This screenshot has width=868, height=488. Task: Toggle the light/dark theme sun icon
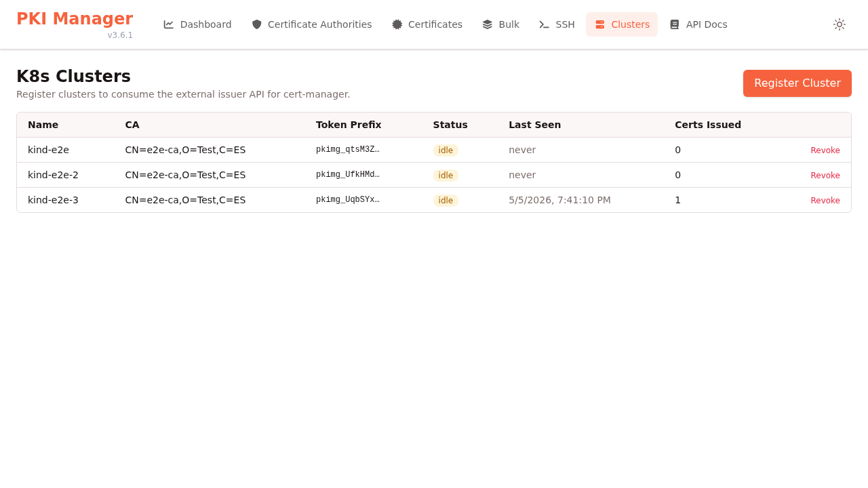(840, 24)
